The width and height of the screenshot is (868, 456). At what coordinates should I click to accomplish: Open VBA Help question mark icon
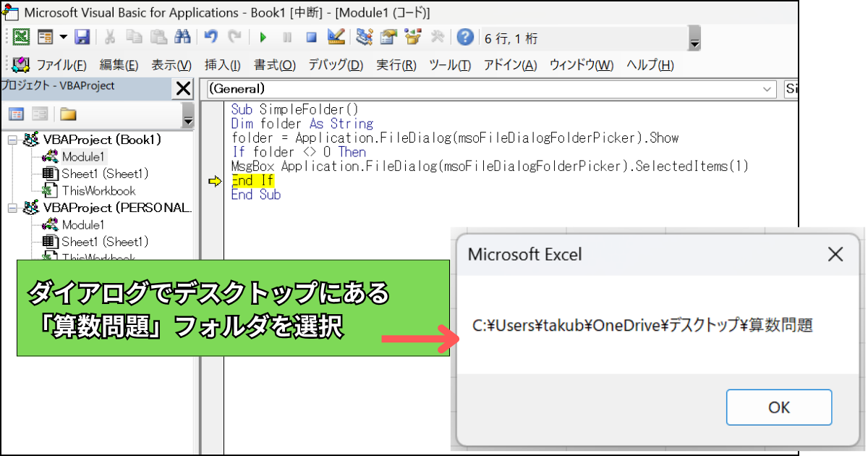tap(466, 37)
